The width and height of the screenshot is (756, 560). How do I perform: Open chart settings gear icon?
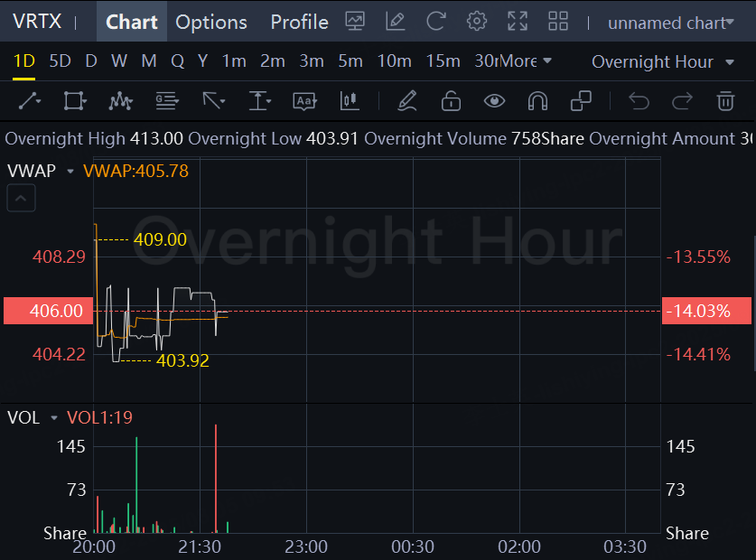[476, 22]
